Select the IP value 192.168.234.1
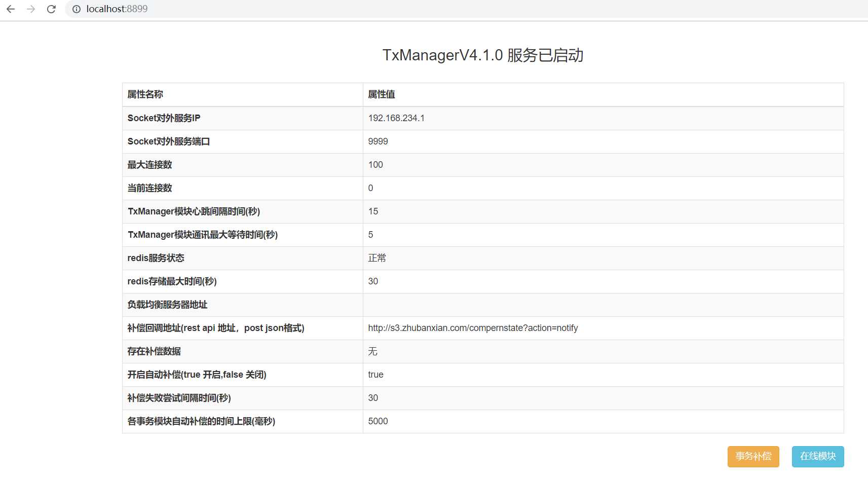Screen dimensions: 868x478 coord(396,118)
